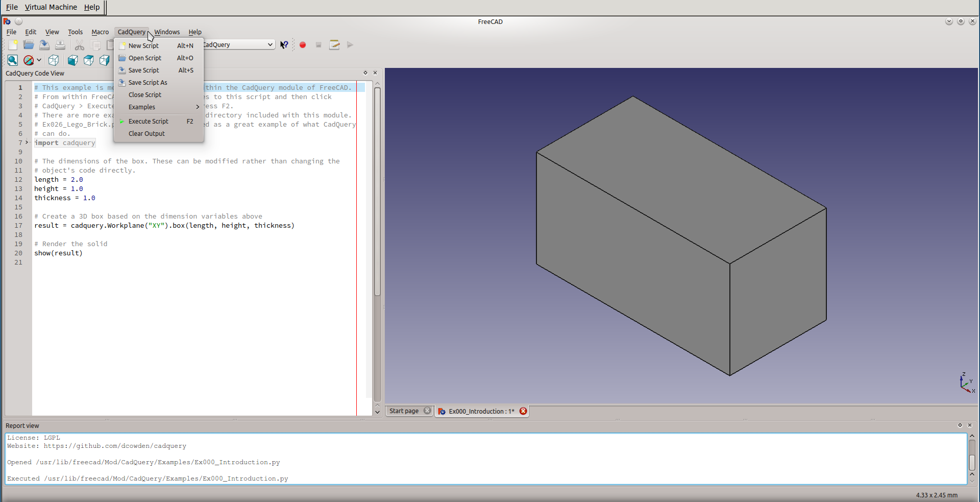Float the CadQuery Code View panel
The image size is (980, 502).
pos(365,73)
